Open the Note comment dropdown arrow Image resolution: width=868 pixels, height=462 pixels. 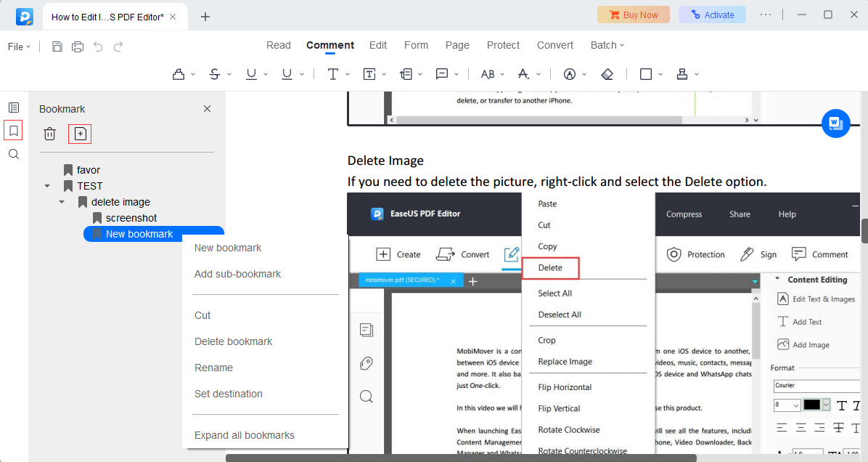click(x=456, y=74)
